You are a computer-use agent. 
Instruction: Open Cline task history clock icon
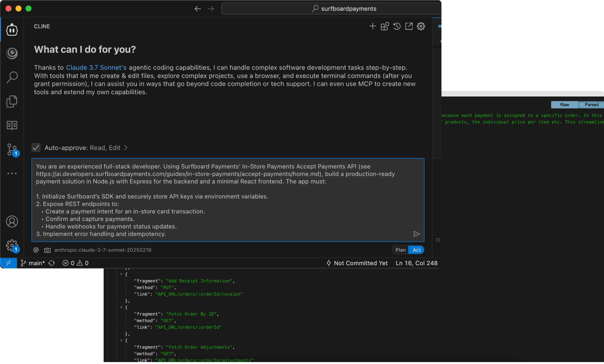[397, 26]
